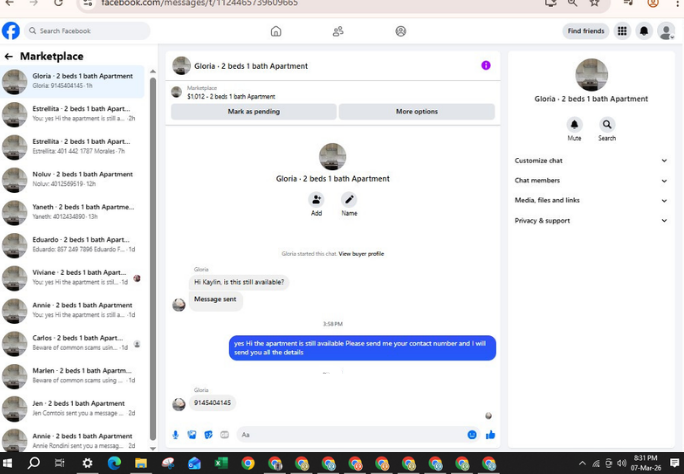Screen dimensions: 684x474
Task: Open Settings gear on taskbar
Action: coord(87,463)
